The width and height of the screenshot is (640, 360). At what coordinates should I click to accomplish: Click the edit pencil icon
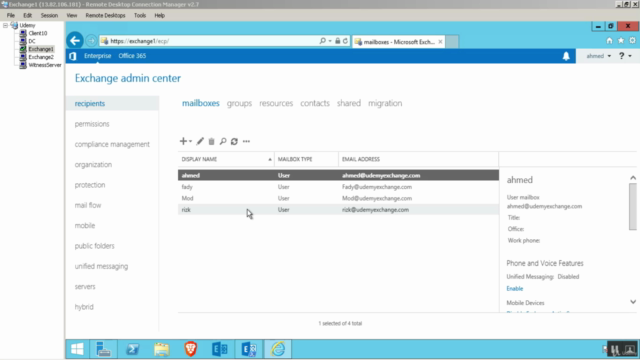200,141
